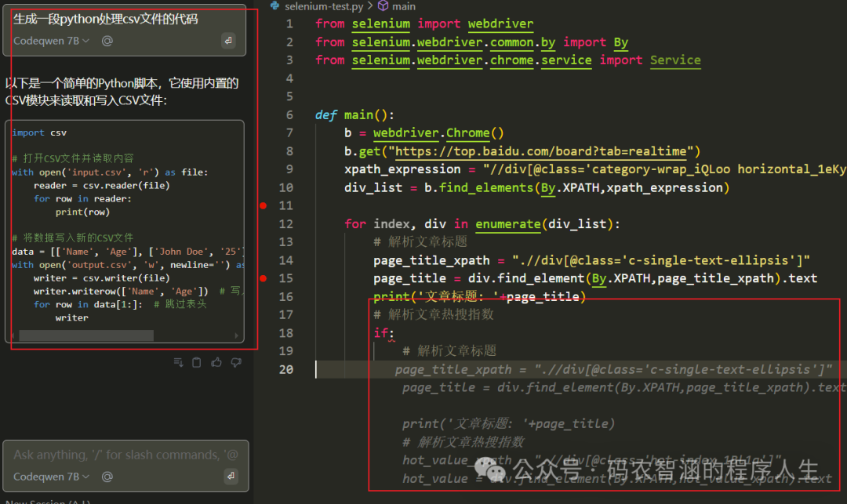Copy the generated CSV code with the clipboard icon
847x504 pixels.
(x=197, y=362)
